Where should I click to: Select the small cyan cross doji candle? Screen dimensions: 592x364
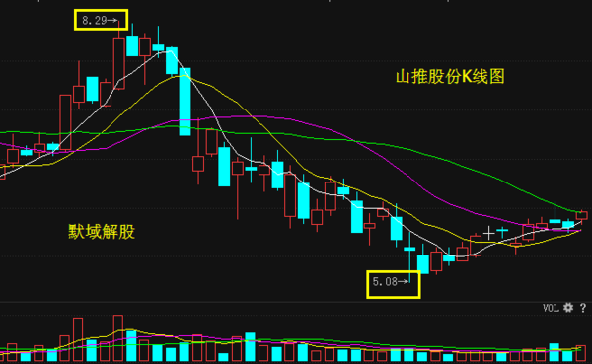502,230
